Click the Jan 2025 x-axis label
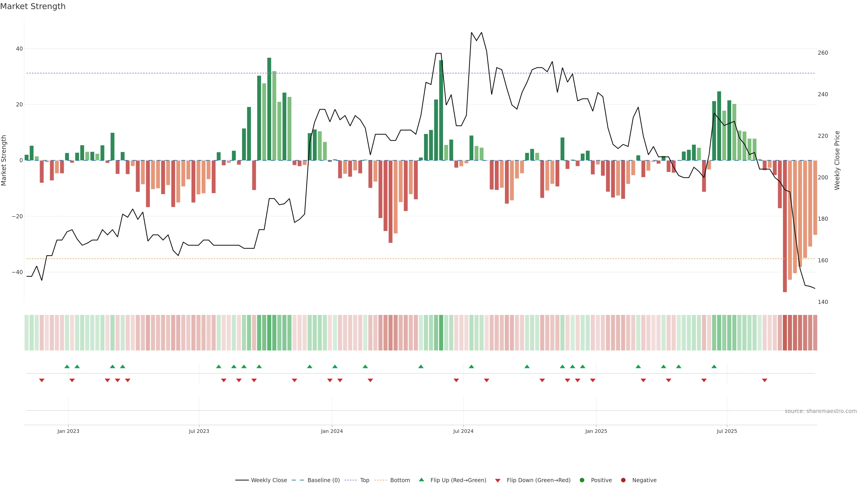The image size is (868, 488). 596,431
